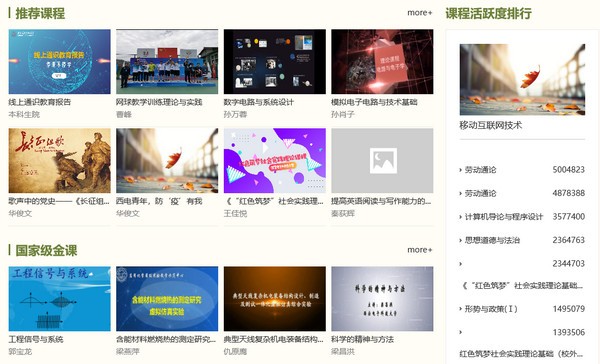Viewport: 600px width, 364px height.
Task: Open more recommended courses link
Action: tap(419, 13)
